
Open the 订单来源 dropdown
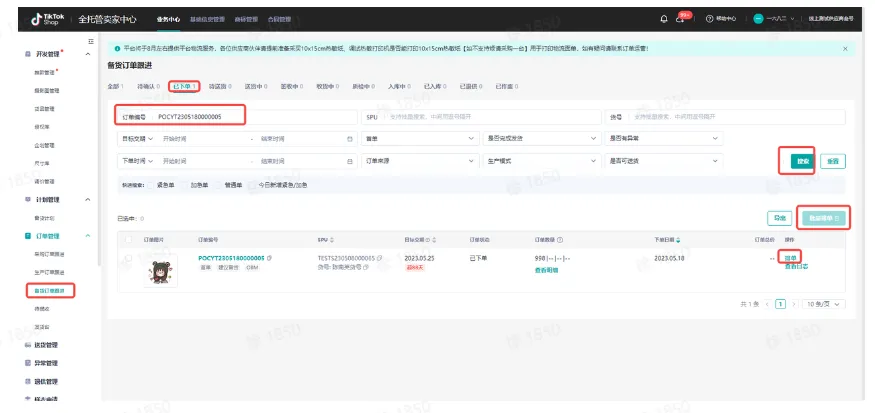(x=420, y=161)
